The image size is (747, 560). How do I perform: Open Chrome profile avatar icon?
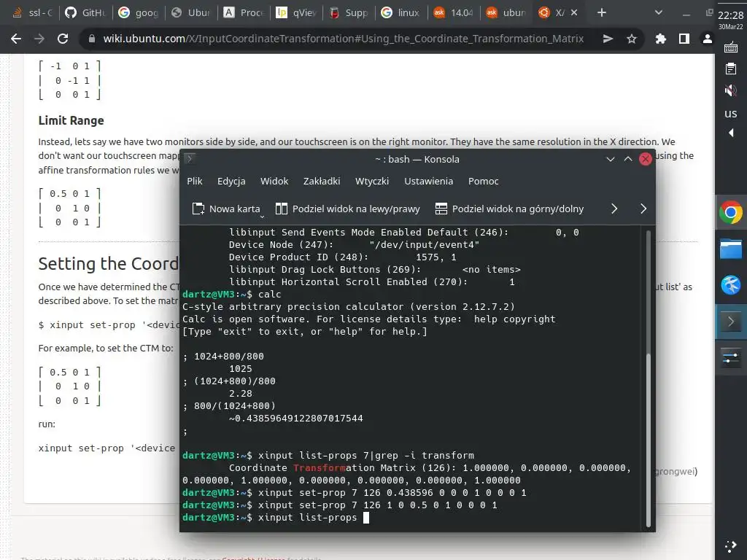click(707, 39)
